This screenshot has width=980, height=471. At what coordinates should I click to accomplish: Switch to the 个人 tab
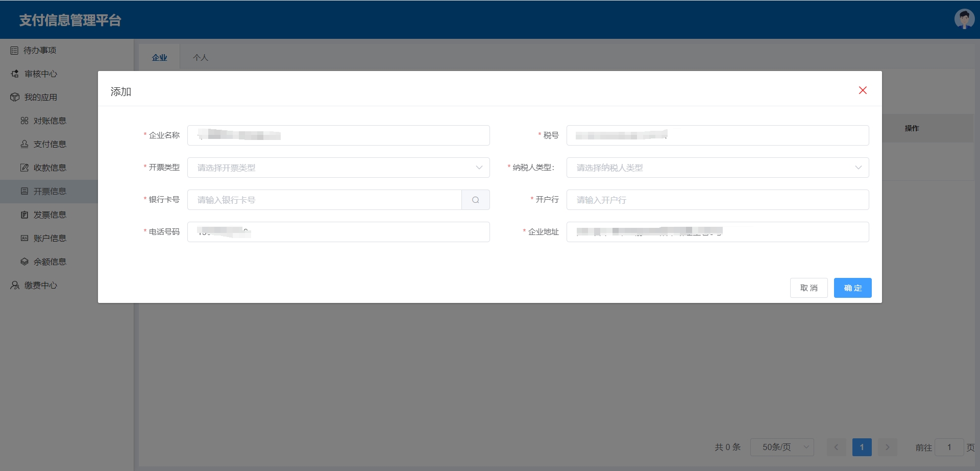pos(201,58)
